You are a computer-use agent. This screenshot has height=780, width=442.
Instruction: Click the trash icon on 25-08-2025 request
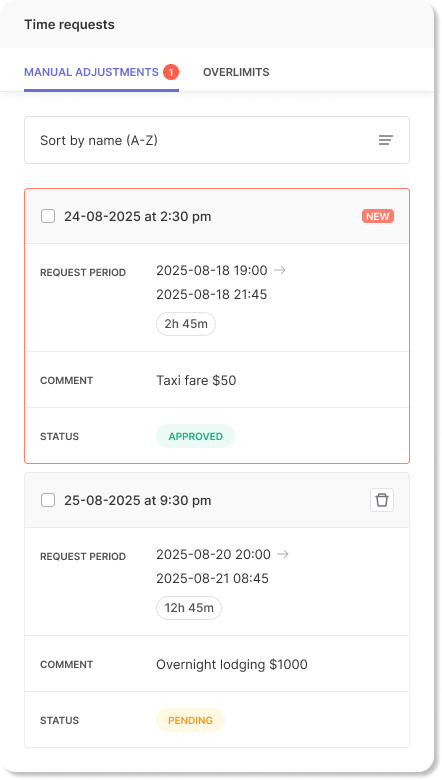[382, 500]
